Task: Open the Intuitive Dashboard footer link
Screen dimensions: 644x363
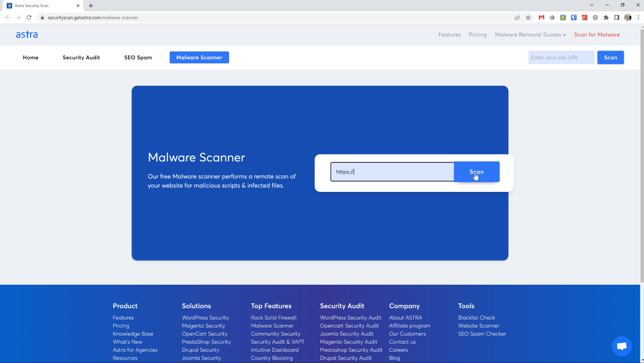Action: point(275,350)
